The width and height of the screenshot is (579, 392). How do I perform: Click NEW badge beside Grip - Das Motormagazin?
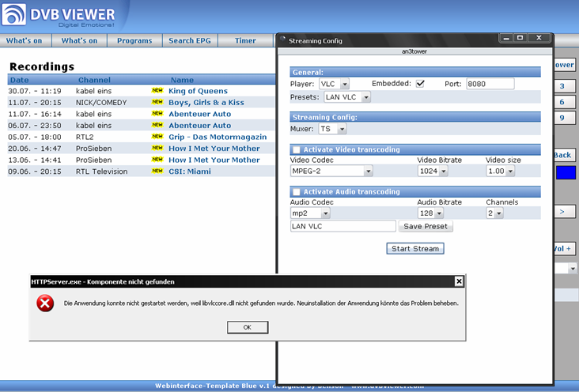(x=157, y=137)
